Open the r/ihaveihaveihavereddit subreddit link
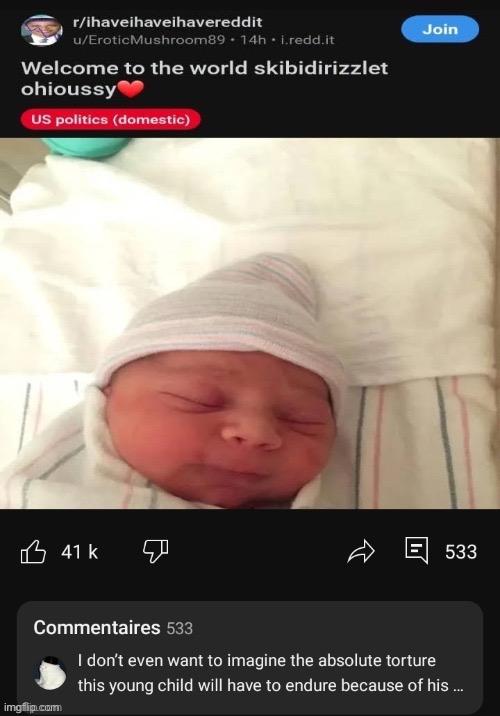The image size is (500, 716). click(x=168, y=22)
